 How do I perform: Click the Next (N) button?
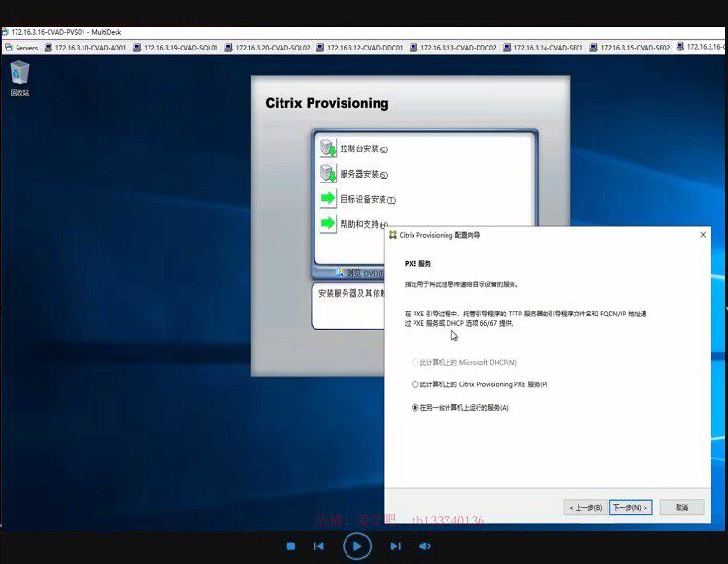pyautogui.click(x=631, y=508)
